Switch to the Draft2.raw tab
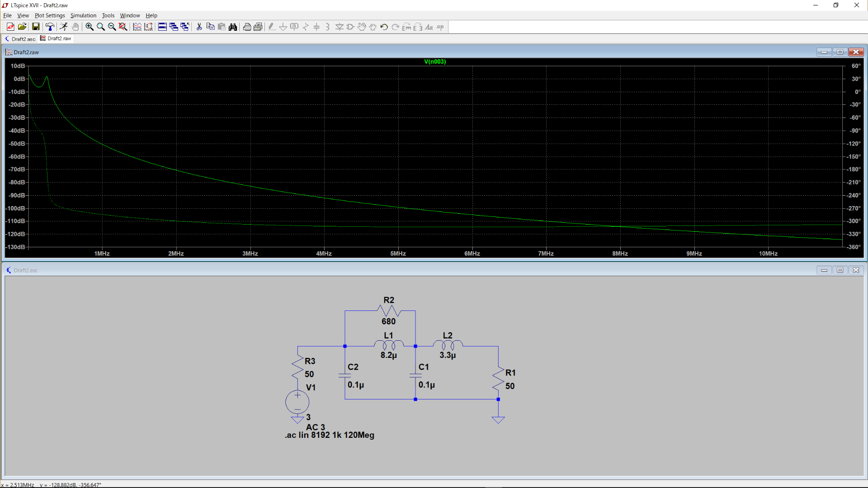 click(x=56, y=38)
